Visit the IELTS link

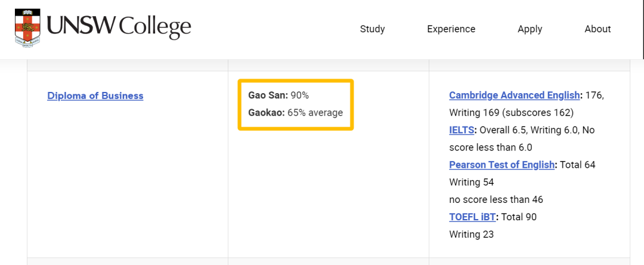pyautogui.click(x=462, y=130)
